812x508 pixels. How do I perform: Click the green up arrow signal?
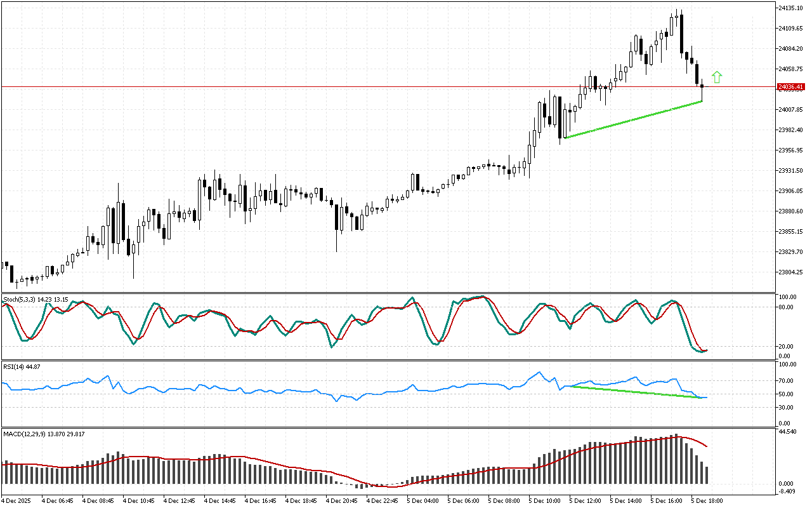click(717, 77)
